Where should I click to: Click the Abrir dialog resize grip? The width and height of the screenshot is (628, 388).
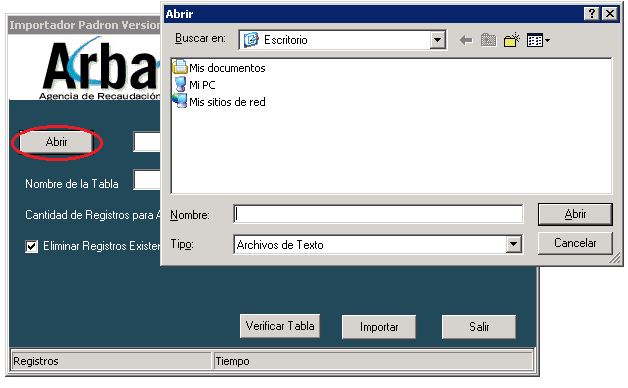point(615,258)
